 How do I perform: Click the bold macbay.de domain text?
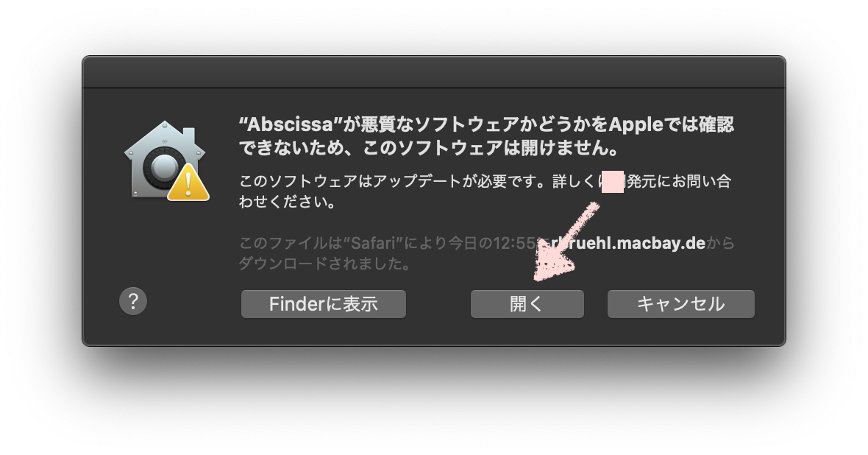coord(661,243)
